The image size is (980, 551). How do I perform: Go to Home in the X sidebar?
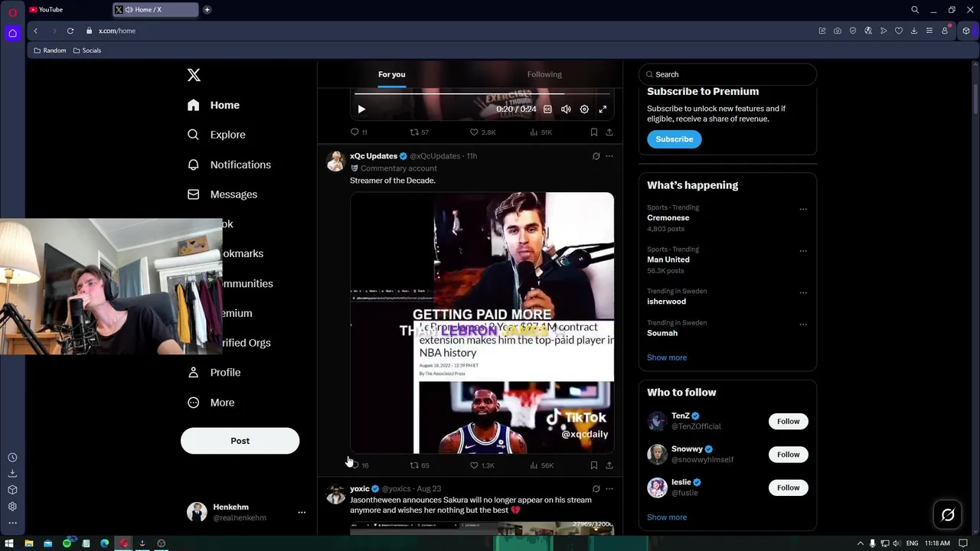click(214, 105)
